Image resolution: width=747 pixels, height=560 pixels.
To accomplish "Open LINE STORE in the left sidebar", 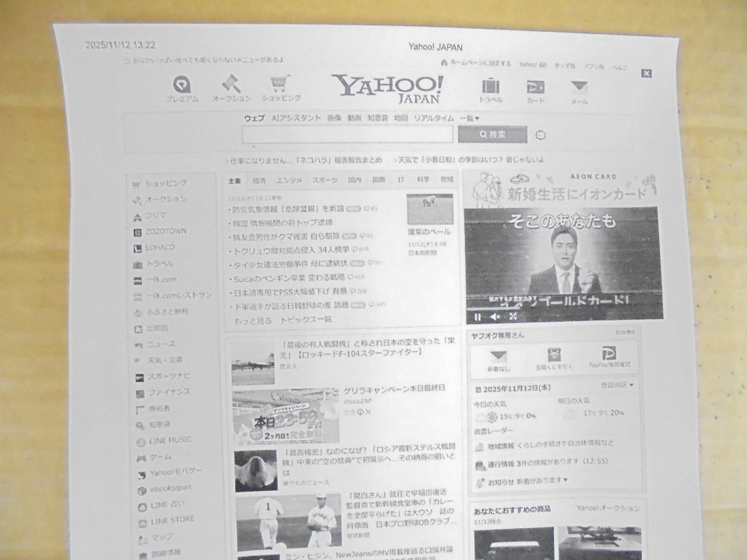I will (166, 520).
